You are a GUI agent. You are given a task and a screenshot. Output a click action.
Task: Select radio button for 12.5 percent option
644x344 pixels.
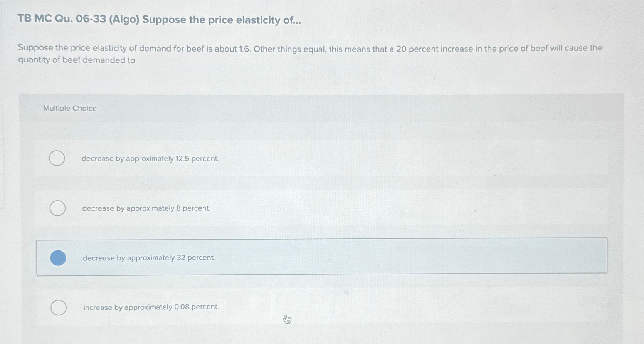pos(57,158)
